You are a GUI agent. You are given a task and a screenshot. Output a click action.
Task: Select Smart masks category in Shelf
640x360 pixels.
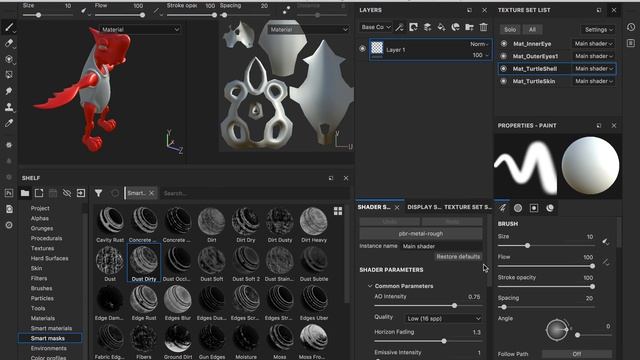(50, 338)
